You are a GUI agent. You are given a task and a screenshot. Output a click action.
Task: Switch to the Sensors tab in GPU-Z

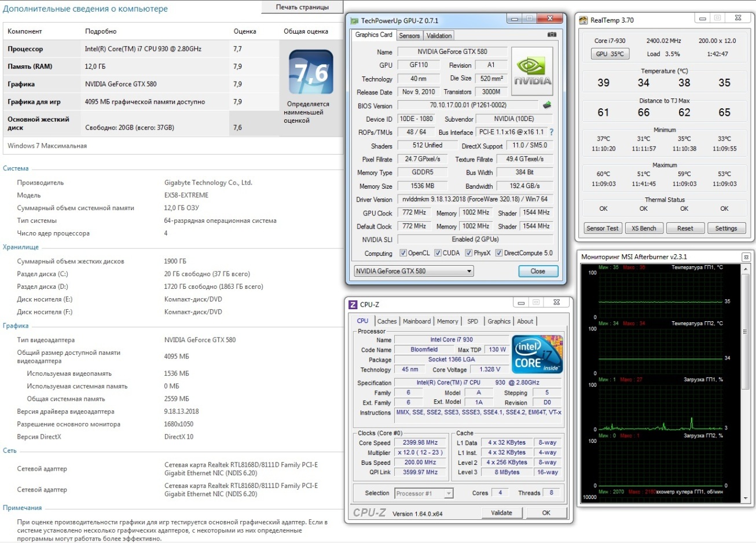(x=409, y=36)
